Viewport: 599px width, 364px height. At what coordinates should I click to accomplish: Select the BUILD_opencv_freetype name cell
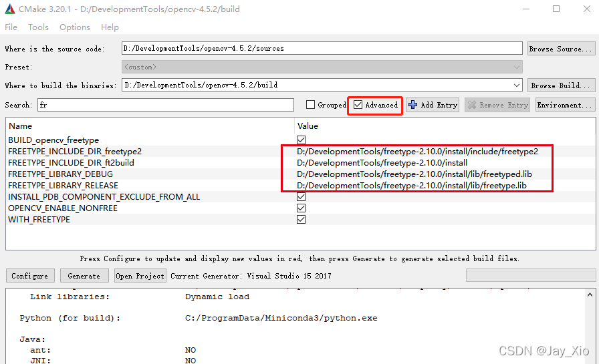[53, 140]
